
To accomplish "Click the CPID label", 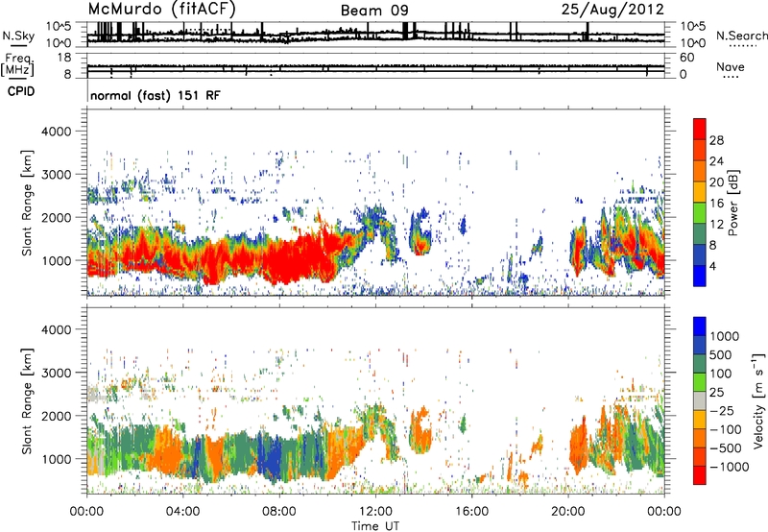I will [x=21, y=91].
